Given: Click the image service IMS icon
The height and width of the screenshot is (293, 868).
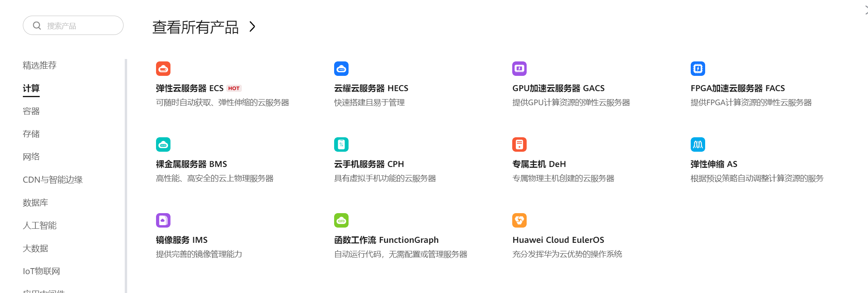Looking at the screenshot, I should coord(163,220).
